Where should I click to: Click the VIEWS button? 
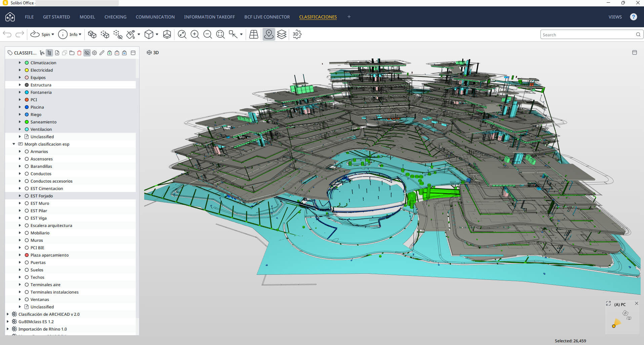pos(615,17)
